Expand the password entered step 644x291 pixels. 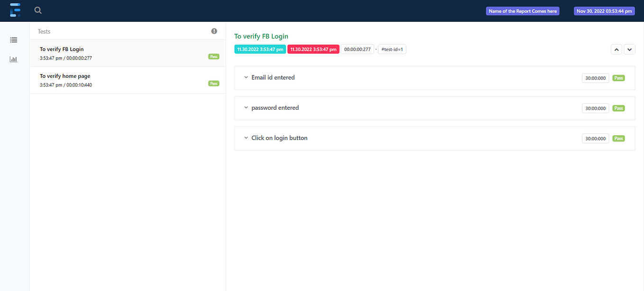246,107
